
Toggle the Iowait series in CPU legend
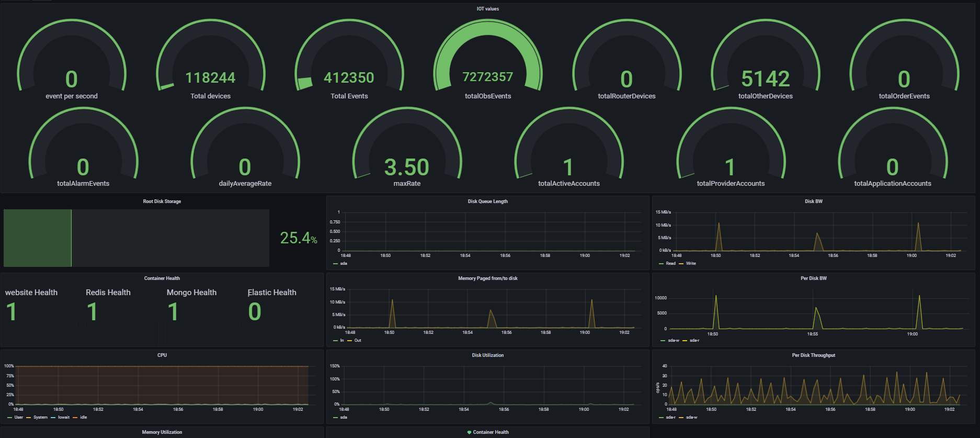tap(63, 418)
